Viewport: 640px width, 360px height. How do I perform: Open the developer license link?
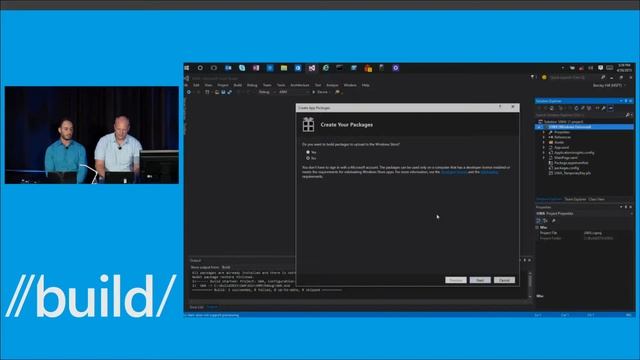[x=453, y=172]
